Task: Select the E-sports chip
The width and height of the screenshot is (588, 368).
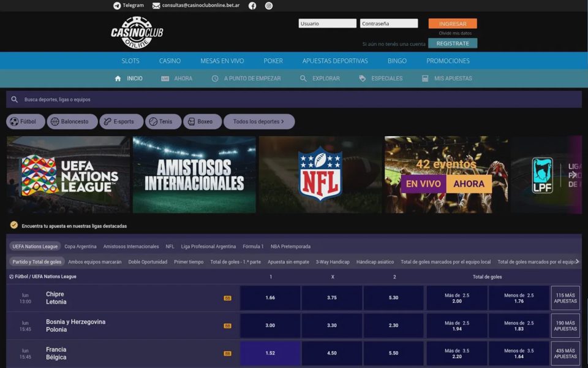Action: point(121,121)
